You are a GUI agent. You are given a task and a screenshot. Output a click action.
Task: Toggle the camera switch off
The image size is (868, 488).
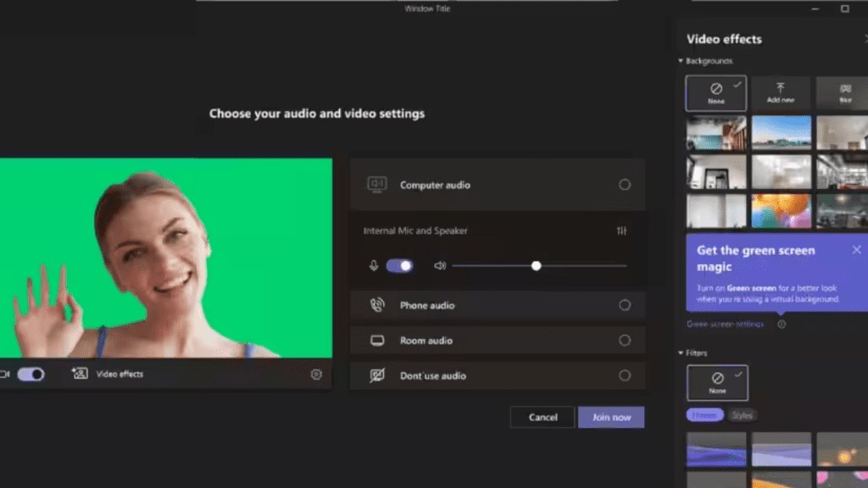coord(31,374)
